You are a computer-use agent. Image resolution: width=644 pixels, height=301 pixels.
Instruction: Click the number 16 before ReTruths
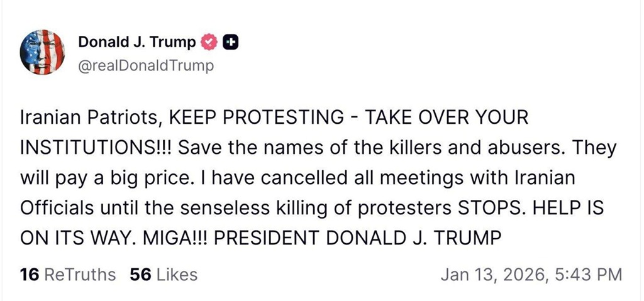30,275
